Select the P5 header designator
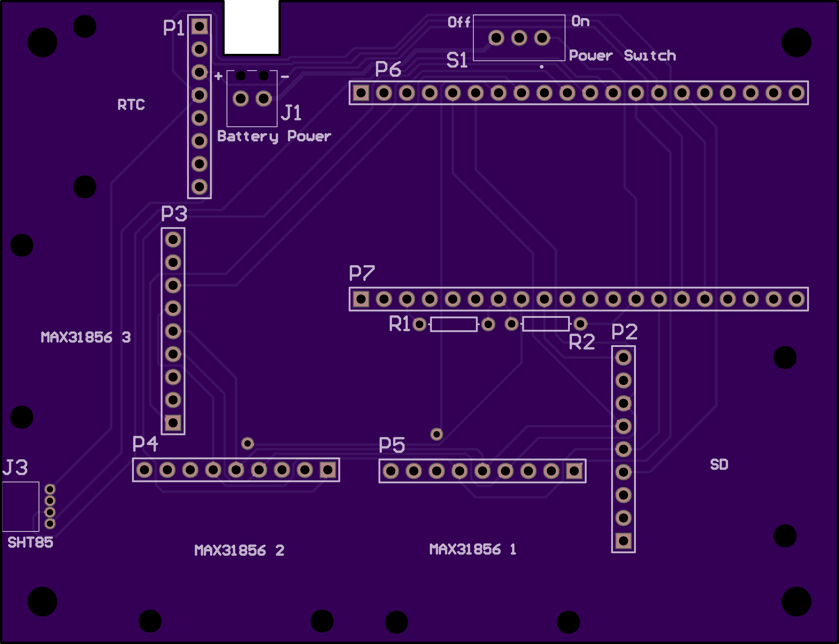Image resolution: width=839 pixels, height=644 pixels. click(392, 445)
